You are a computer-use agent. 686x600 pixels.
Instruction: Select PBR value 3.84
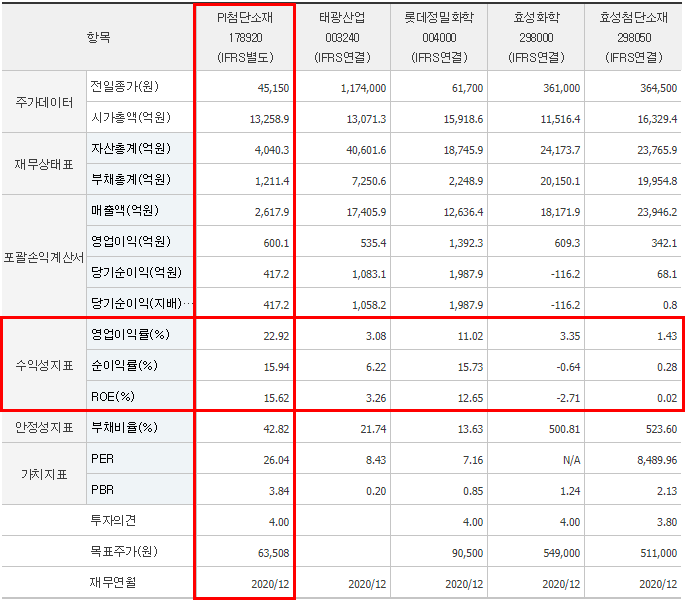[279, 491]
